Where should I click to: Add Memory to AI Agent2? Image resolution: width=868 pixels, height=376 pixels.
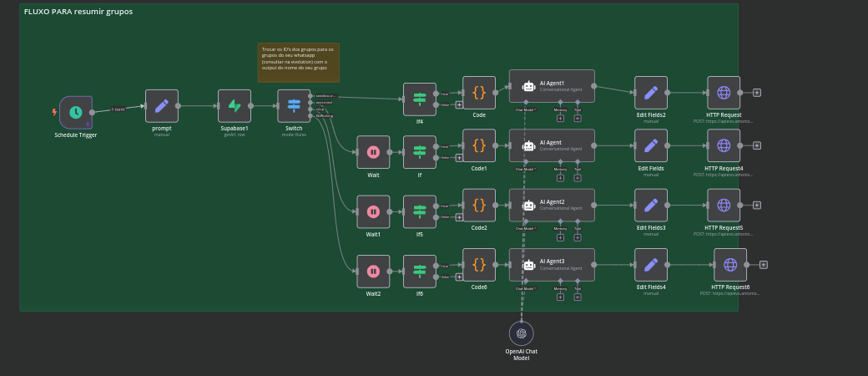[560, 237]
